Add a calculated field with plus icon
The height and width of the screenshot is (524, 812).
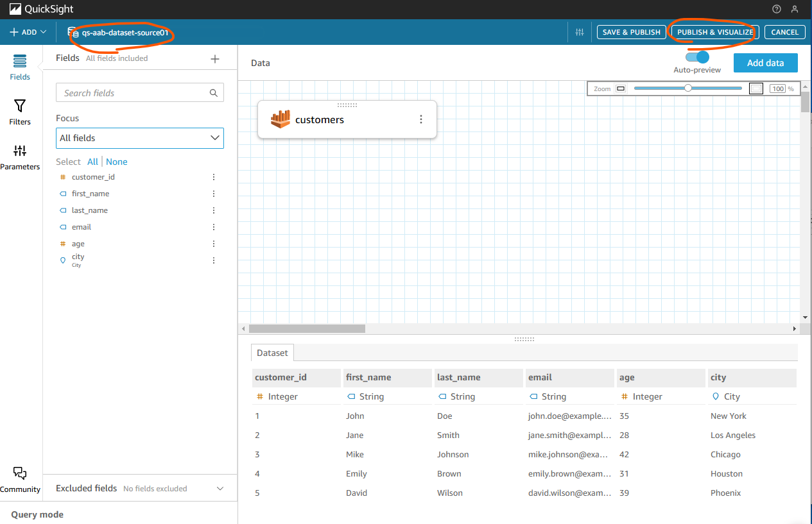tap(215, 59)
